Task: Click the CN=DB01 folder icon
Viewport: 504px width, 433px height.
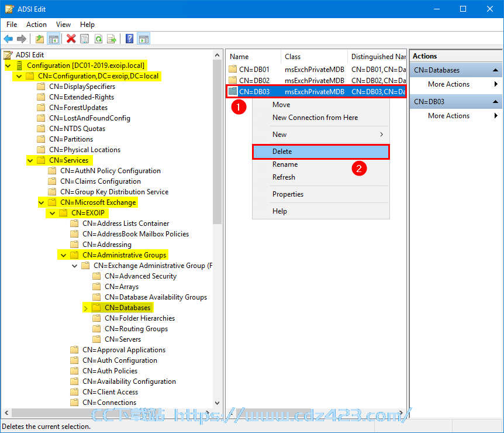Action: [233, 69]
